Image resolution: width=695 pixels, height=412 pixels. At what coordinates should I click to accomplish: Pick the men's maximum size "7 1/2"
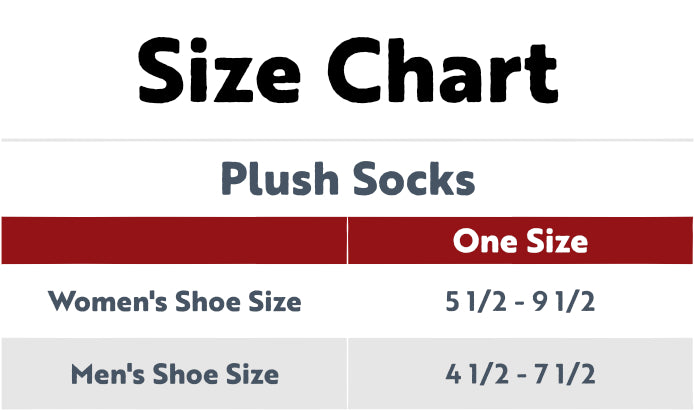click(x=567, y=375)
